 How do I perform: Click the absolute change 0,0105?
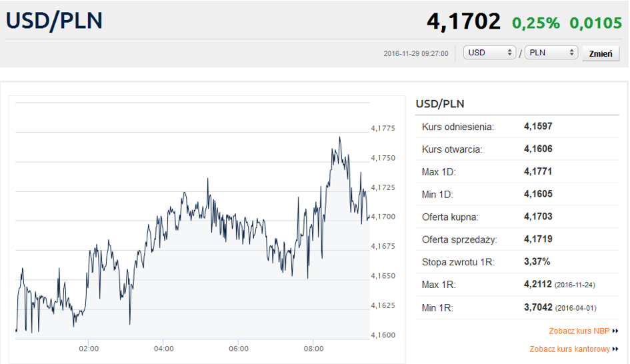pyautogui.click(x=595, y=23)
